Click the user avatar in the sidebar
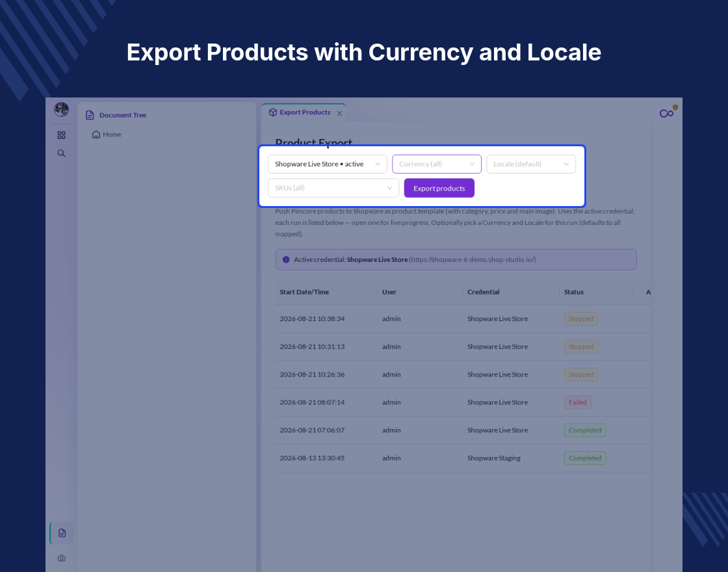This screenshot has height=572, width=728. click(x=61, y=110)
